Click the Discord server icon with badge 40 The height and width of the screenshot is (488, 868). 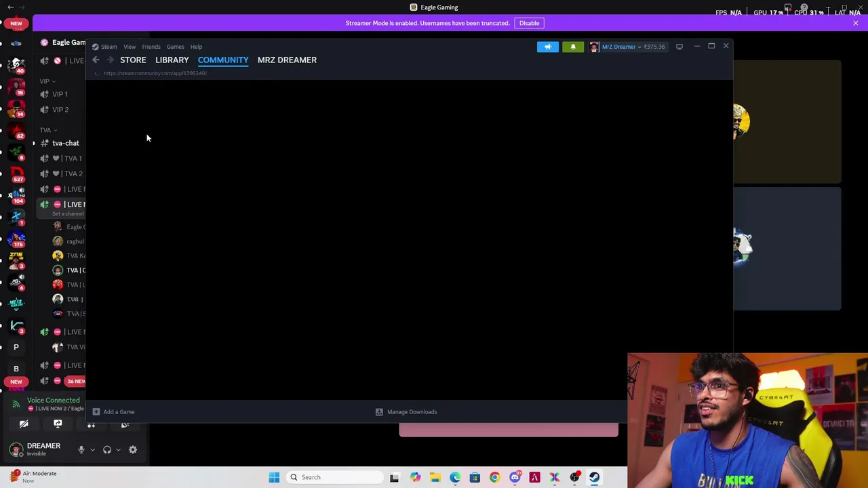pyautogui.click(x=16, y=65)
